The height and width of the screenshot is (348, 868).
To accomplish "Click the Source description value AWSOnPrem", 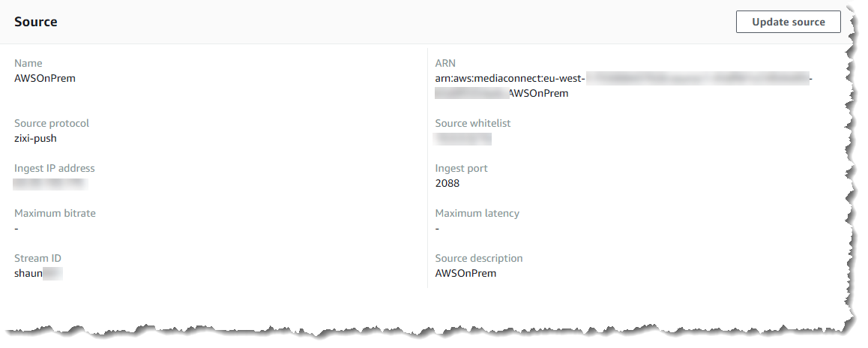I will coord(465,273).
